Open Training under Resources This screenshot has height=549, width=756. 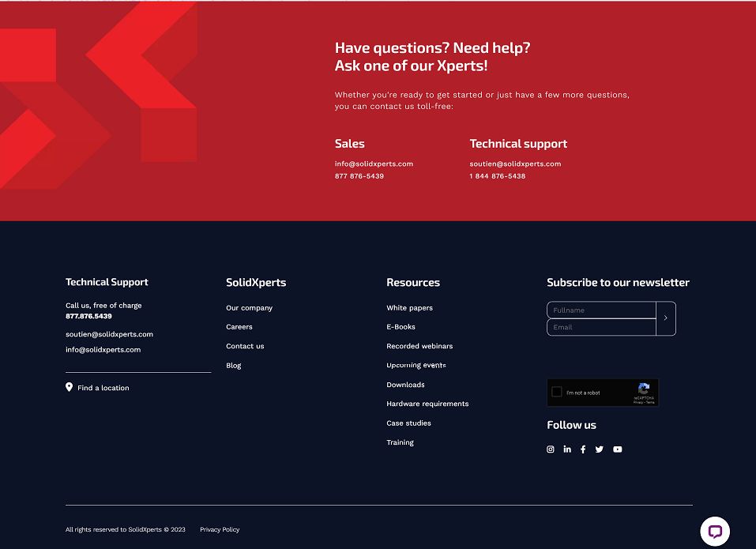[400, 442]
